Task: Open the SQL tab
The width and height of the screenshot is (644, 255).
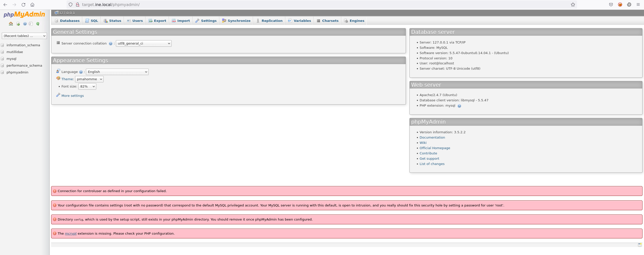Action: pos(91,21)
